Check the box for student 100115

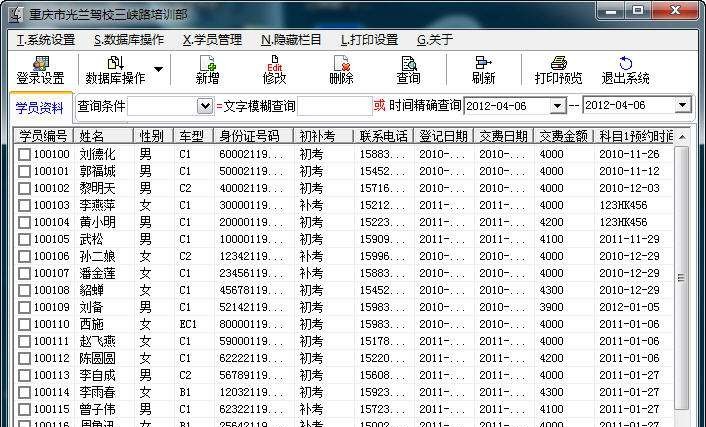24,409
